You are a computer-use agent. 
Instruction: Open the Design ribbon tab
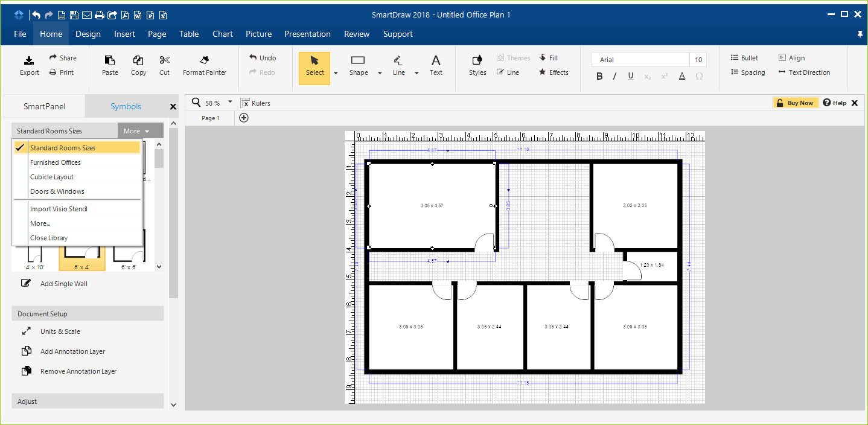88,34
